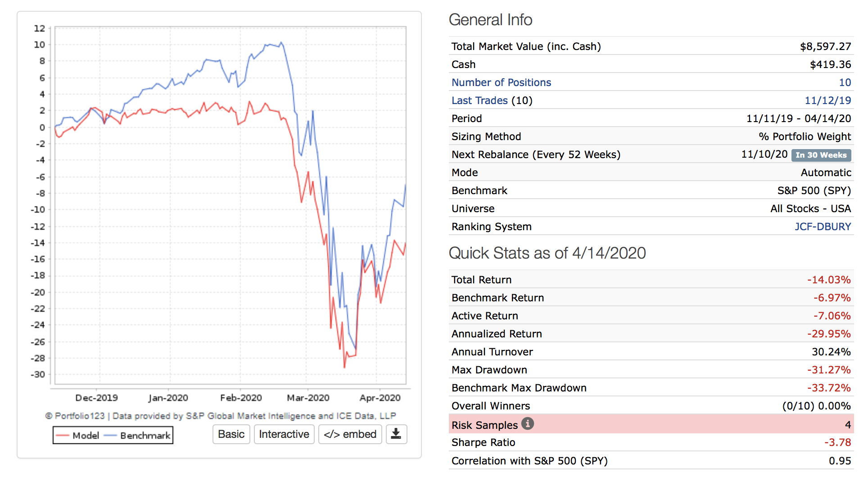
Task: Toggle the Benchmark series legend label
Action: click(x=145, y=436)
